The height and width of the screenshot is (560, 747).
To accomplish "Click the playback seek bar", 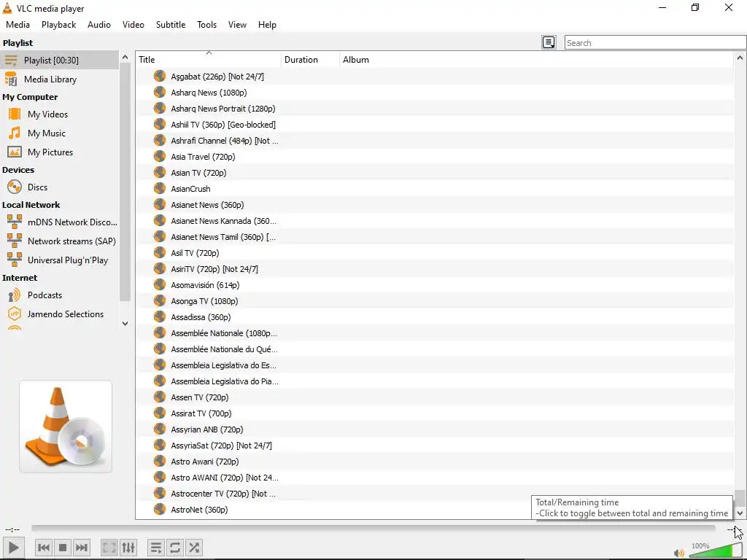I will tap(373, 528).
